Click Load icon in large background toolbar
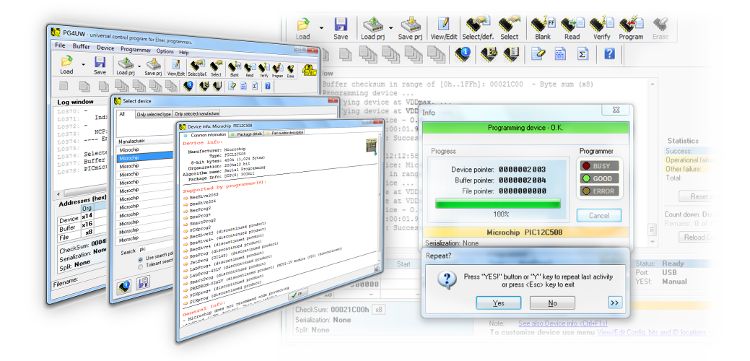Image resolution: width=750 pixels, height=361 pixels. 303,28
